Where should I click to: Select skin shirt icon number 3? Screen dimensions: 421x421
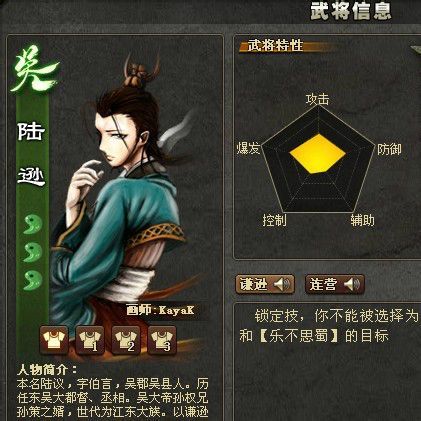(162, 340)
